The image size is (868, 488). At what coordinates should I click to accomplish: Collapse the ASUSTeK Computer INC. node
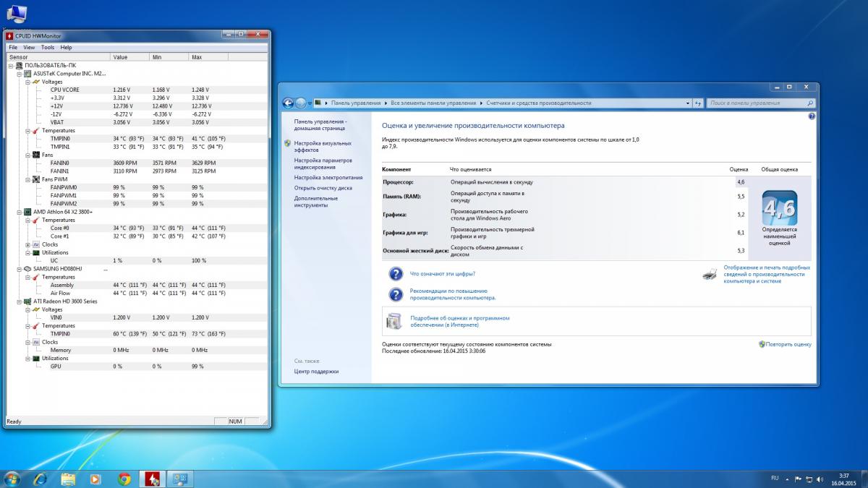pos(19,74)
